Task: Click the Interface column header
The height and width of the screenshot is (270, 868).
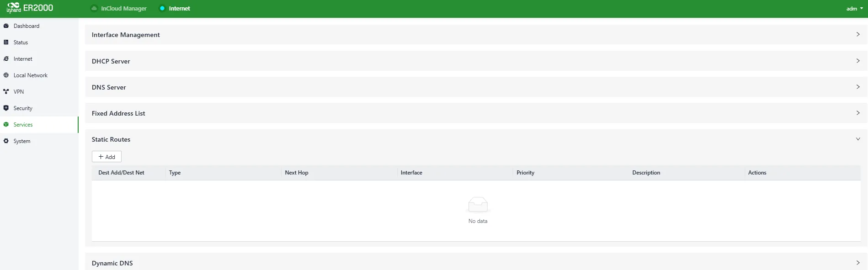Action: click(411, 173)
